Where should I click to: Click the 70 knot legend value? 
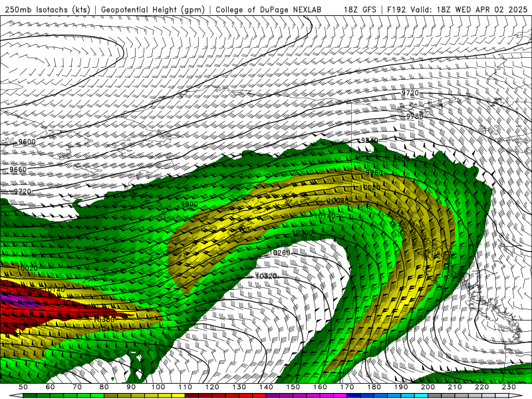pyautogui.click(x=77, y=387)
